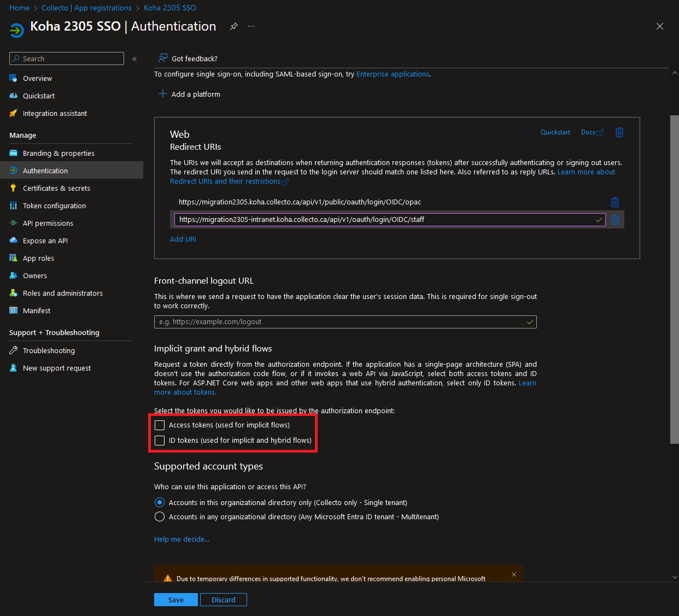Click the Add a platform button
Screen dimensions: 679x616
click(189, 94)
